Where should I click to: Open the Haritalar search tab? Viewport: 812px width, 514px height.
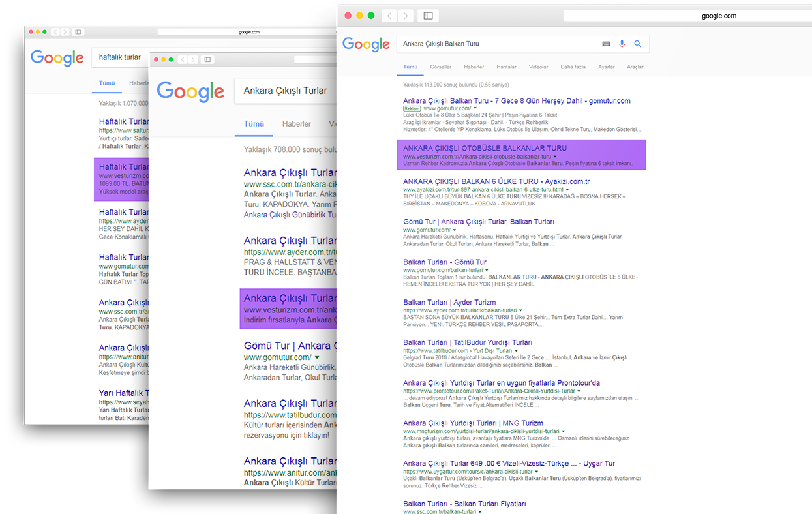506,67
